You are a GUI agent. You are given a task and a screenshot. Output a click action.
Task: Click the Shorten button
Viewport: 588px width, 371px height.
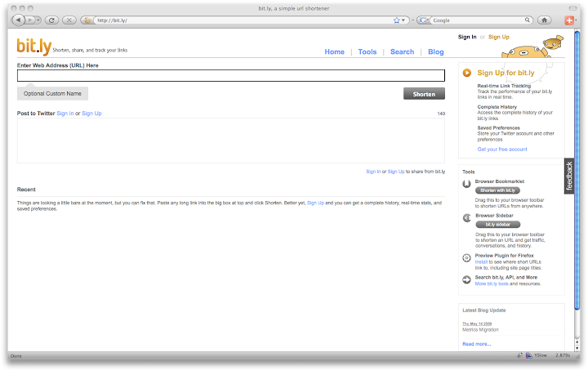(424, 94)
